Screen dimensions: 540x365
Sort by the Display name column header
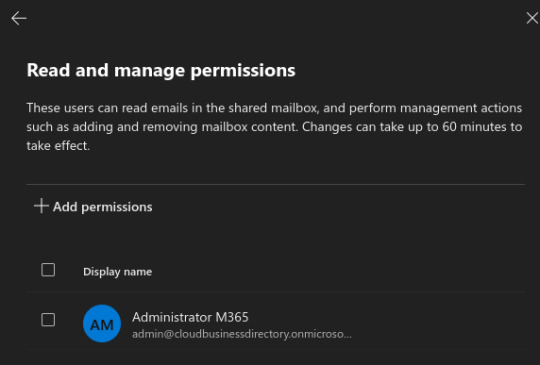(x=117, y=272)
